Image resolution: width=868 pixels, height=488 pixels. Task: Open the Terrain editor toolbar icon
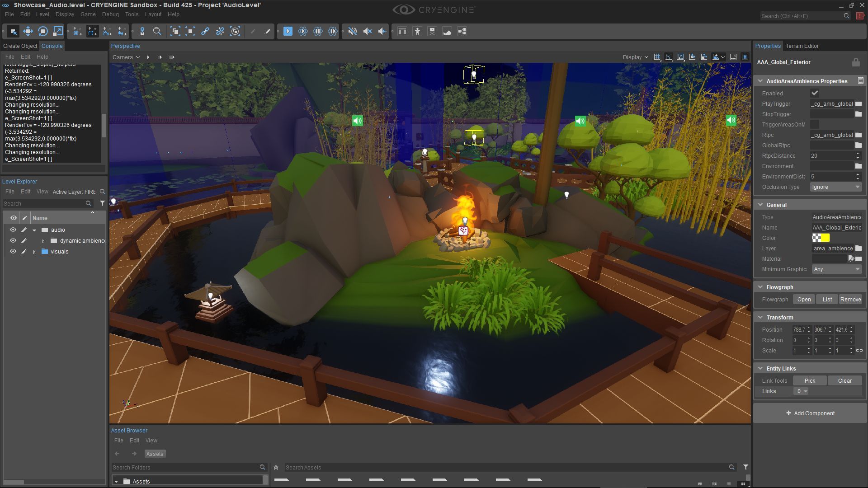(447, 31)
